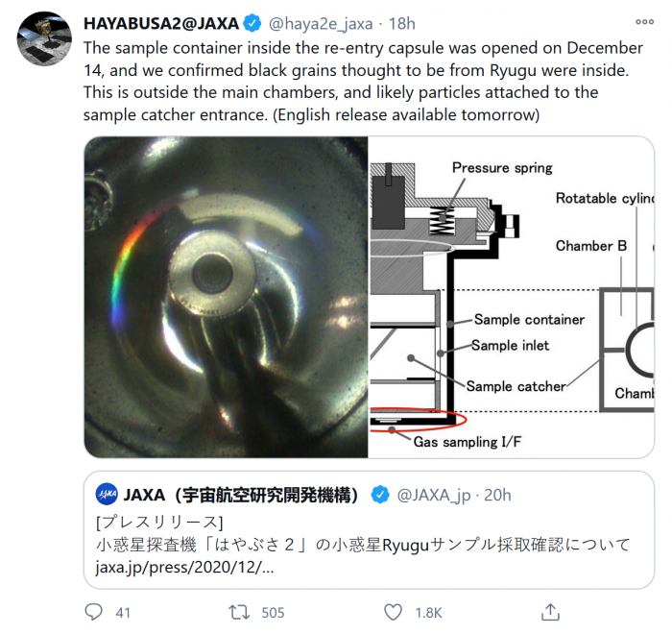Screen dimensions: 672x634
Task: Click the @haya2e_jaxa handle
Action: (x=321, y=24)
